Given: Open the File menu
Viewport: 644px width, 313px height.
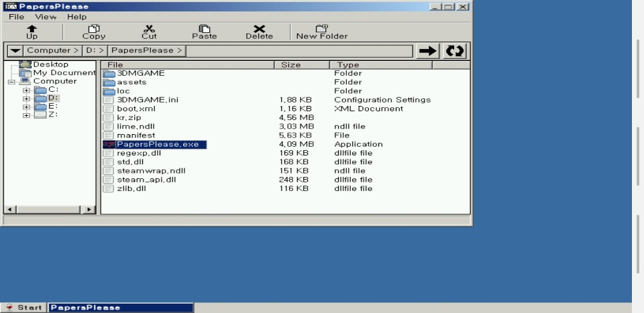Looking at the screenshot, I should (x=16, y=17).
